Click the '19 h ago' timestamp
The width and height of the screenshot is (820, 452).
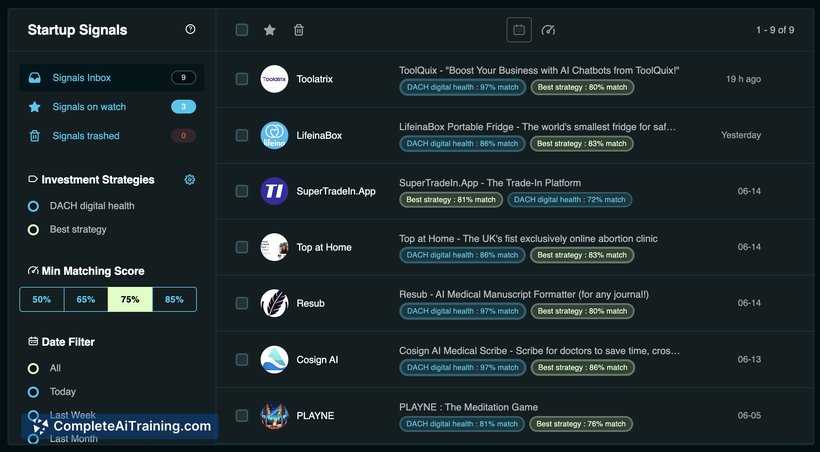click(743, 80)
